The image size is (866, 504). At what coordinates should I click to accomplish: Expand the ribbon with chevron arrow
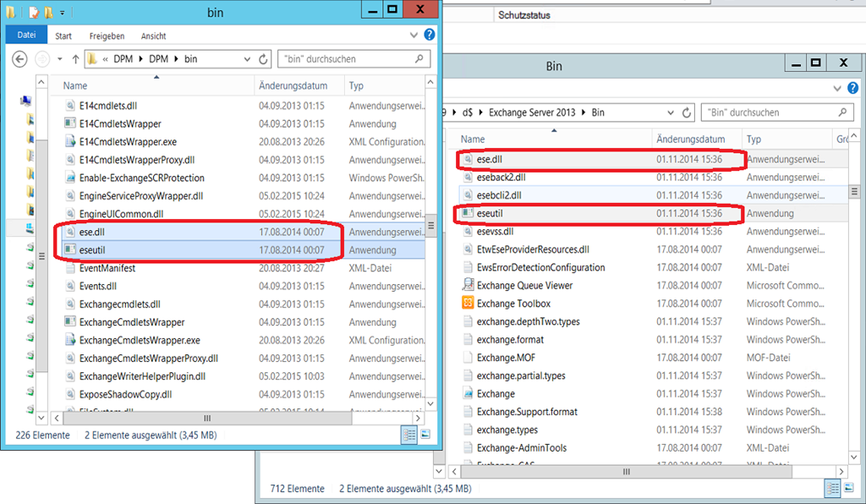pos(414,36)
